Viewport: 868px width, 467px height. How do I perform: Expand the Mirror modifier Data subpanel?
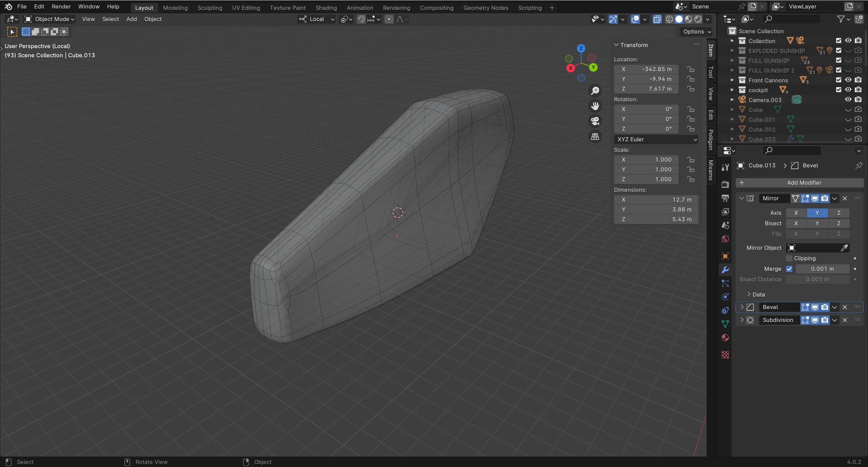click(x=749, y=295)
